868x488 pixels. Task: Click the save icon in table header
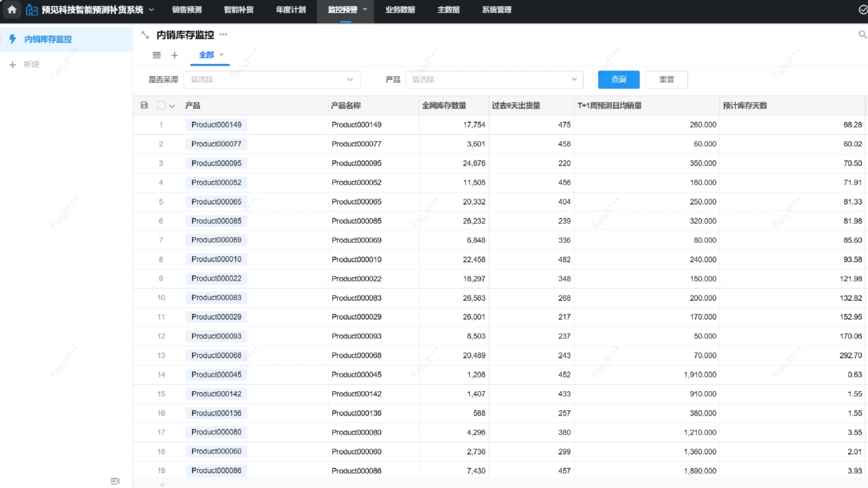click(x=144, y=106)
